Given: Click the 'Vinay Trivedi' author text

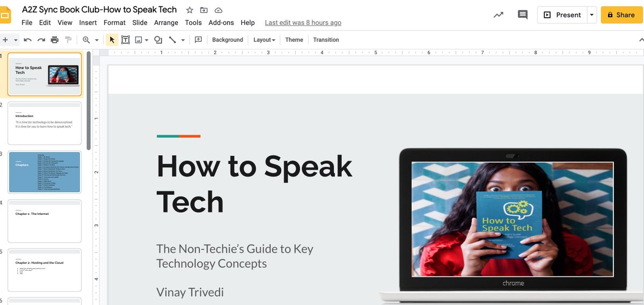Looking at the screenshot, I should pyautogui.click(x=190, y=292).
